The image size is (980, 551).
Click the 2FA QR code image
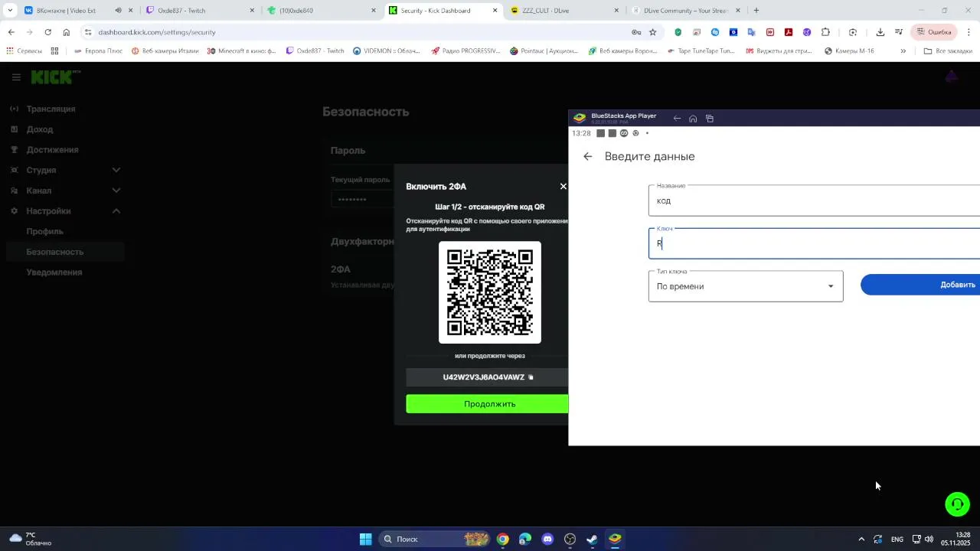pos(490,292)
